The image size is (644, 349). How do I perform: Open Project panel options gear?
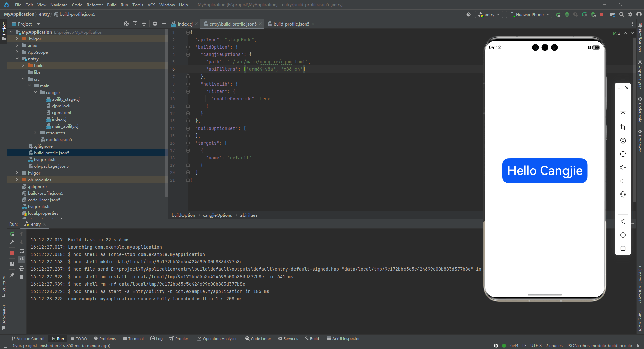point(155,24)
